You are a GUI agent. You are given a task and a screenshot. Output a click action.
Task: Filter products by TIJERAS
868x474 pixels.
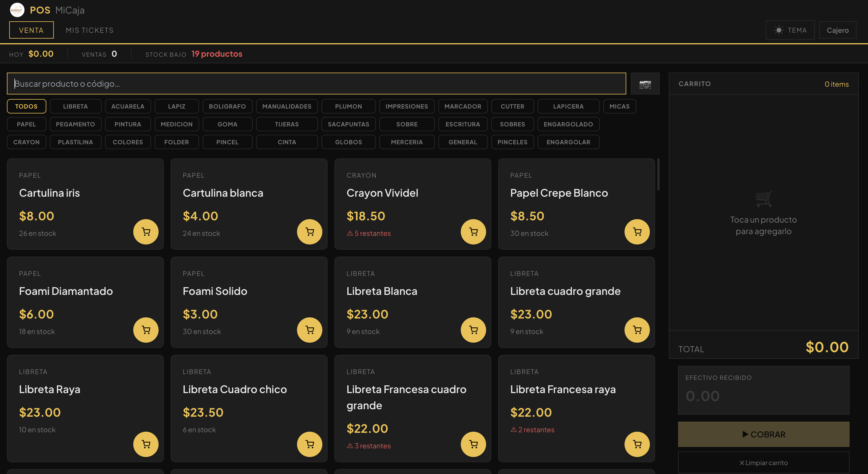coord(287,124)
